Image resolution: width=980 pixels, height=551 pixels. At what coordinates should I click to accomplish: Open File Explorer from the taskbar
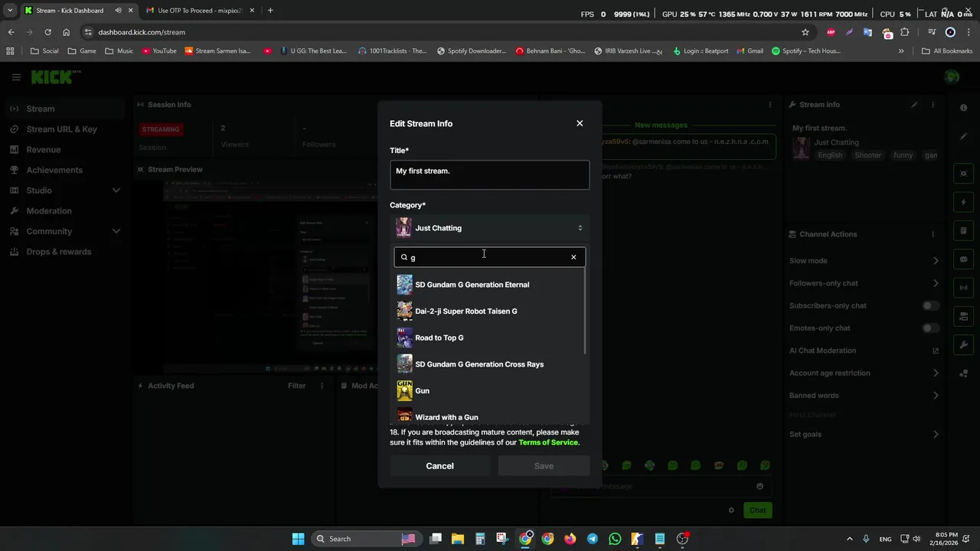(457, 539)
